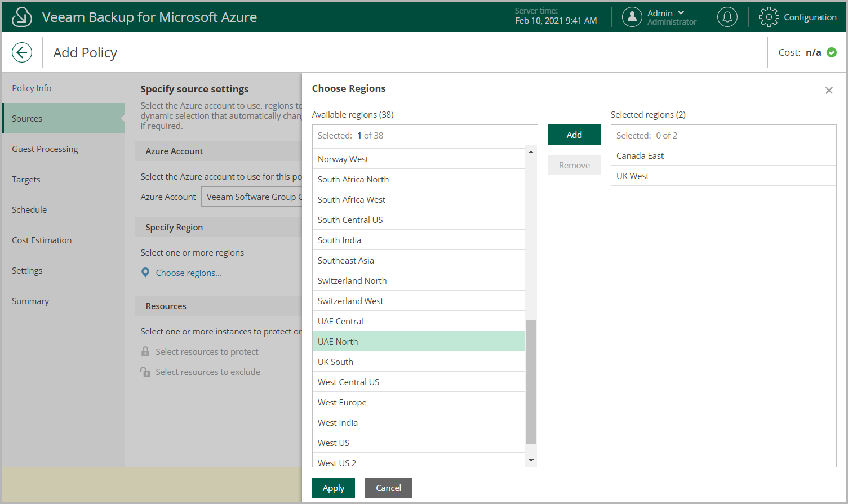Open the Summary step

pos(30,301)
